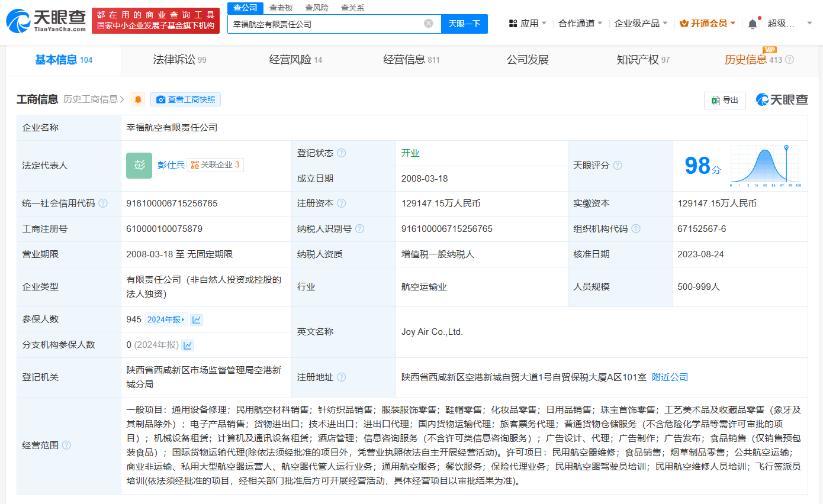Select the 查老板 search tab
Image resolution: width=823 pixels, height=504 pixels.
pos(281,8)
